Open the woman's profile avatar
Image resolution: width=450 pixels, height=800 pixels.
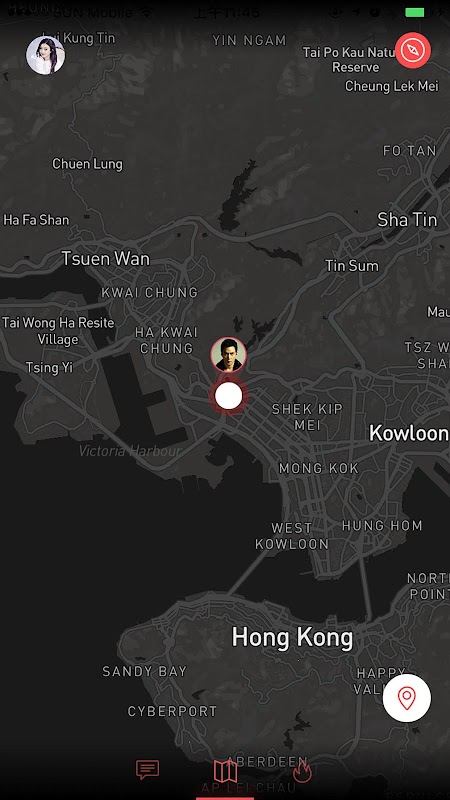point(45,55)
